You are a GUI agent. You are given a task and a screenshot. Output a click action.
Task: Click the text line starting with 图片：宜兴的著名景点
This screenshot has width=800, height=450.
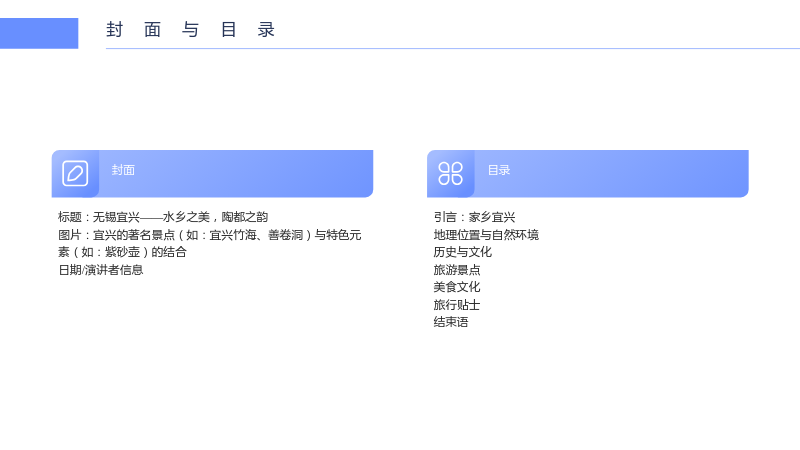pos(210,235)
